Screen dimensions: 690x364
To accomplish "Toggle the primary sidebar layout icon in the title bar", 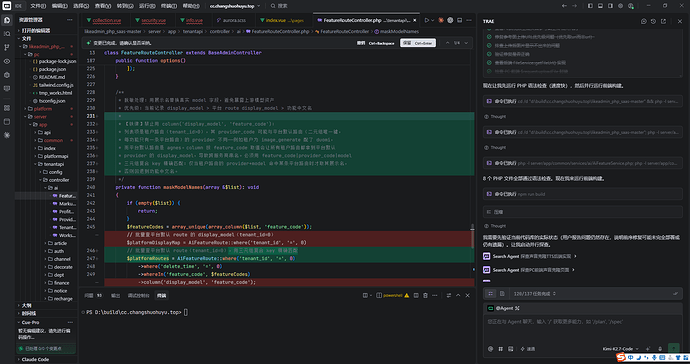I will pos(590,6).
